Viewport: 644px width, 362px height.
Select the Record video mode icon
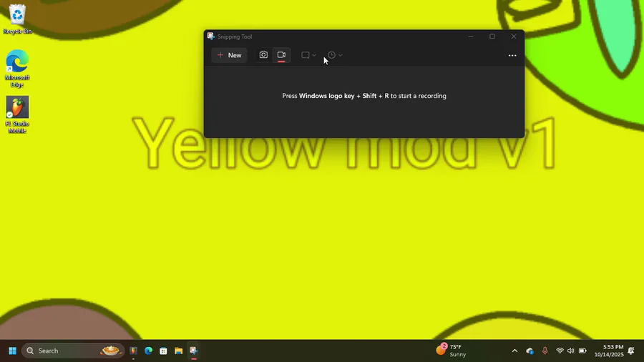pyautogui.click(x=281, y=54)
